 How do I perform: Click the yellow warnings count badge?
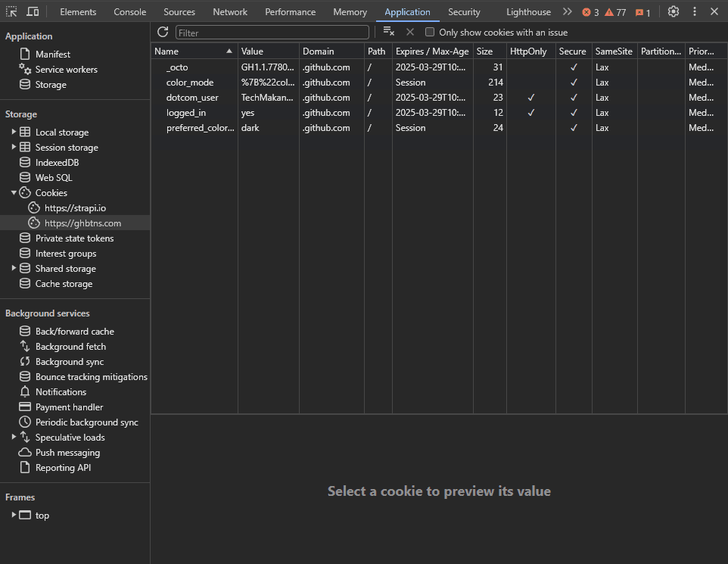[x=615, y=12]
